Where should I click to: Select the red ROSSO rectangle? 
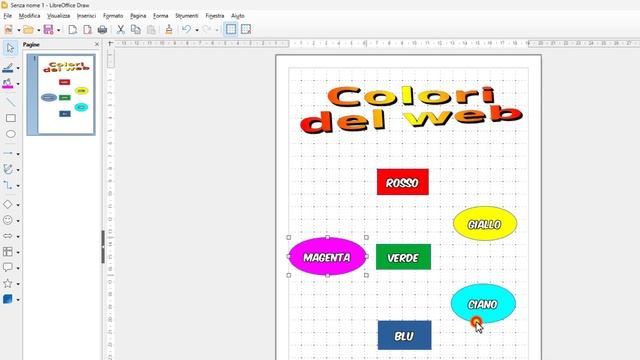[x=403, y=182]
